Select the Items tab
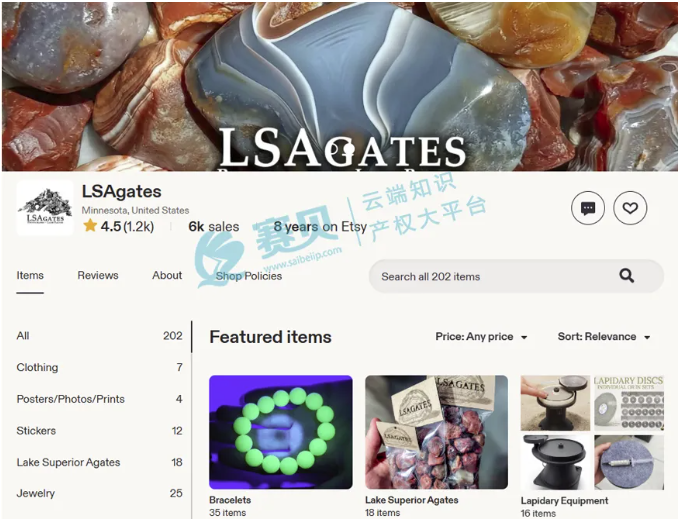This screenshot has width=679, height=525. [30, 275]
